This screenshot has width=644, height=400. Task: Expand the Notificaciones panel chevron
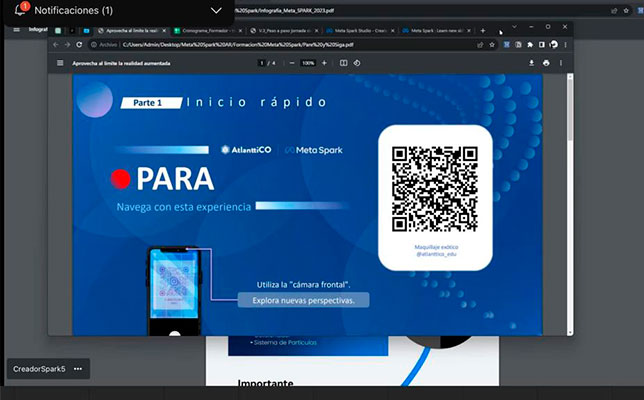tap(217, 10)
